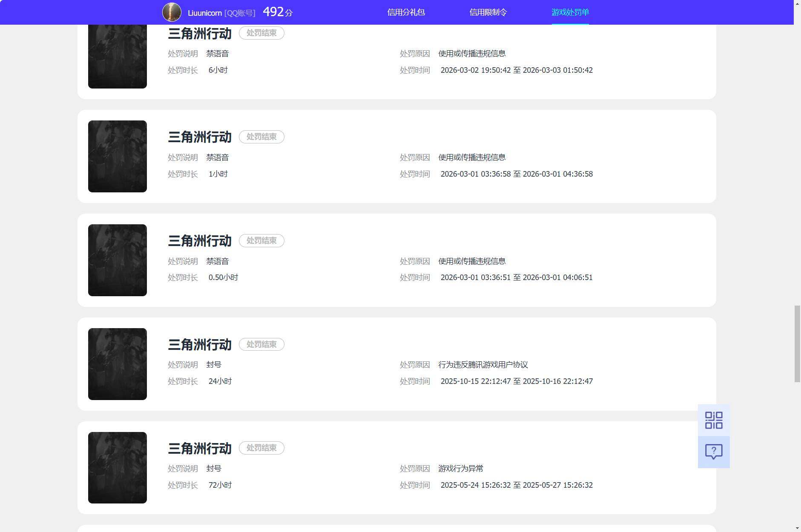Viewport: 801px width, 532px height.
Task: Open game thumbnail of the 0.50小时 penalty
Action: point(118,260)
